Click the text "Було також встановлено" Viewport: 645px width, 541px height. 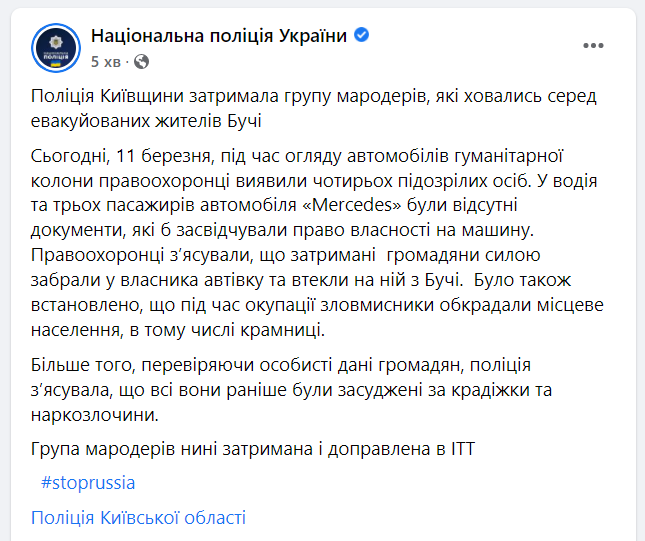pyautogui.click(x=301, y=293)
